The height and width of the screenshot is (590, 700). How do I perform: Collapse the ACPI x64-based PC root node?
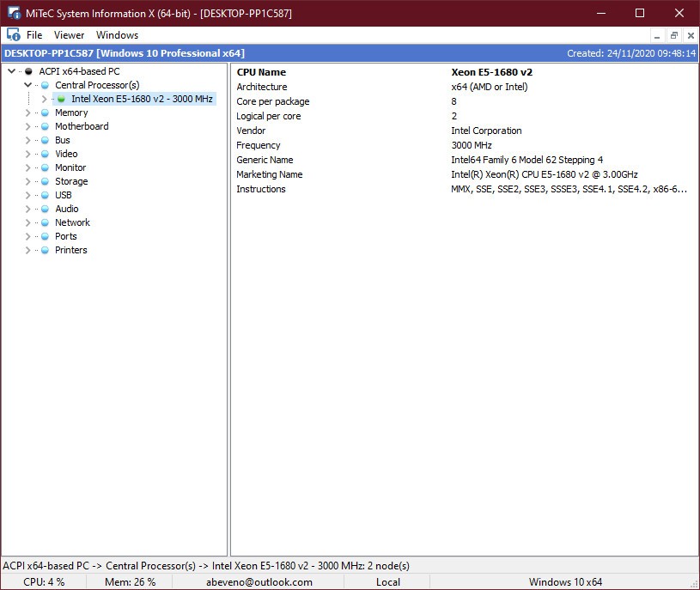click(x=12, y=71)
